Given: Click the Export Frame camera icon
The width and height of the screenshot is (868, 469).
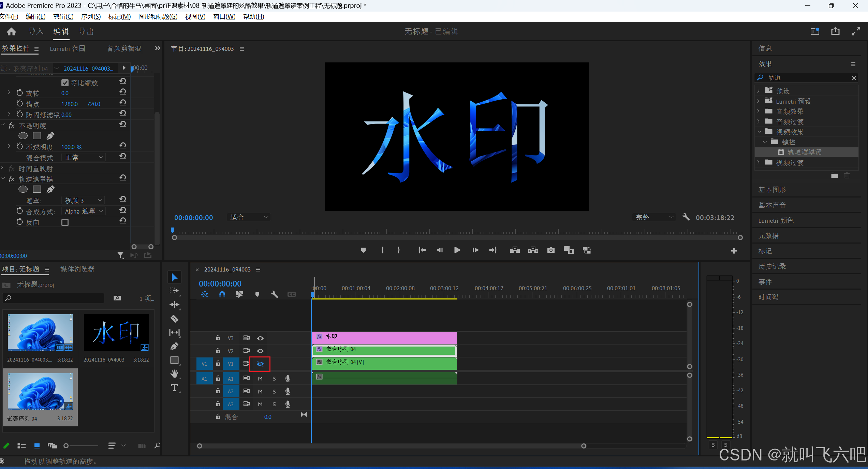Looking at the screenshot, I should (550, 250).
